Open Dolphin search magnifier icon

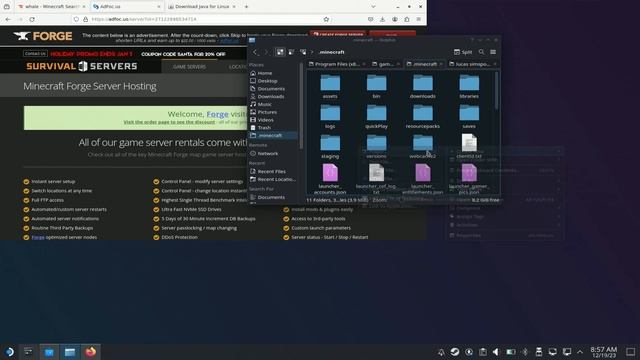pyautogui.click(x=482, y=52)
